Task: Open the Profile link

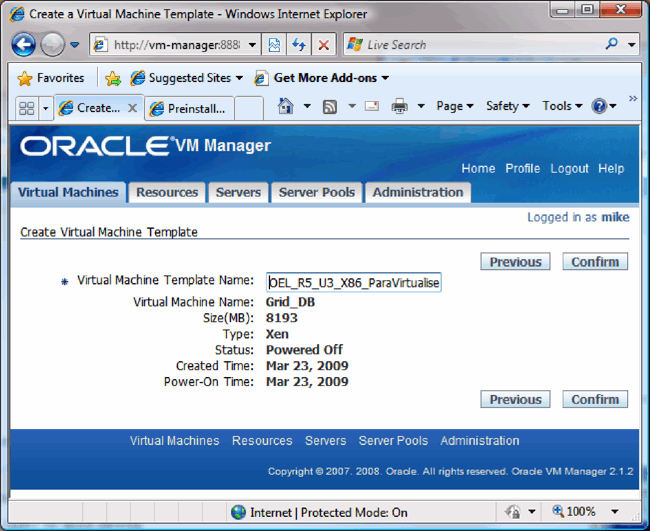Action: click(522, 169)
